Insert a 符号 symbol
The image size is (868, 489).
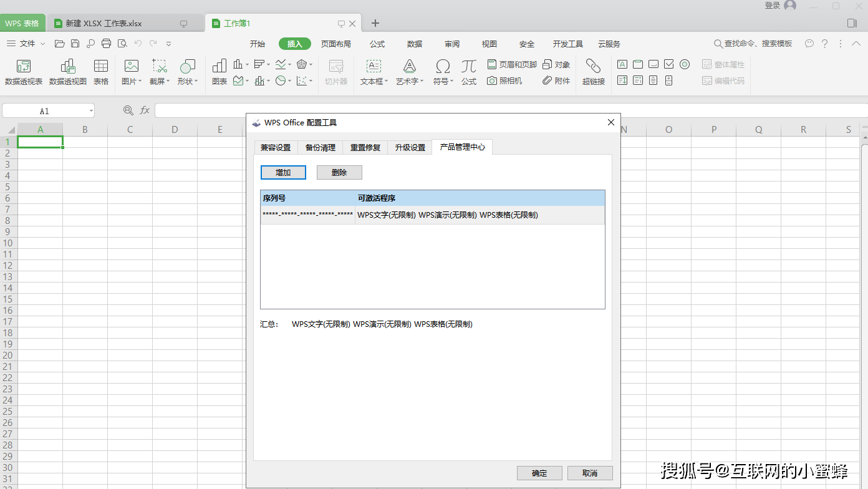(443, 72)
